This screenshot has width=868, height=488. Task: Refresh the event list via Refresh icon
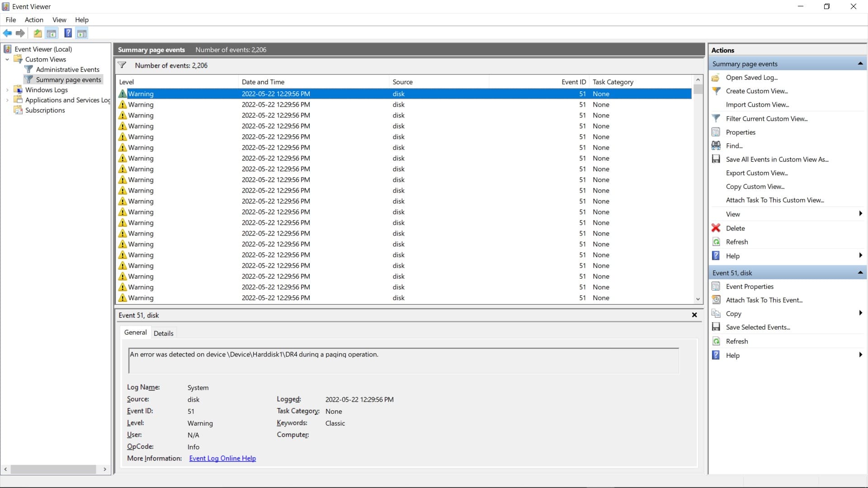(x=717, y=242)
